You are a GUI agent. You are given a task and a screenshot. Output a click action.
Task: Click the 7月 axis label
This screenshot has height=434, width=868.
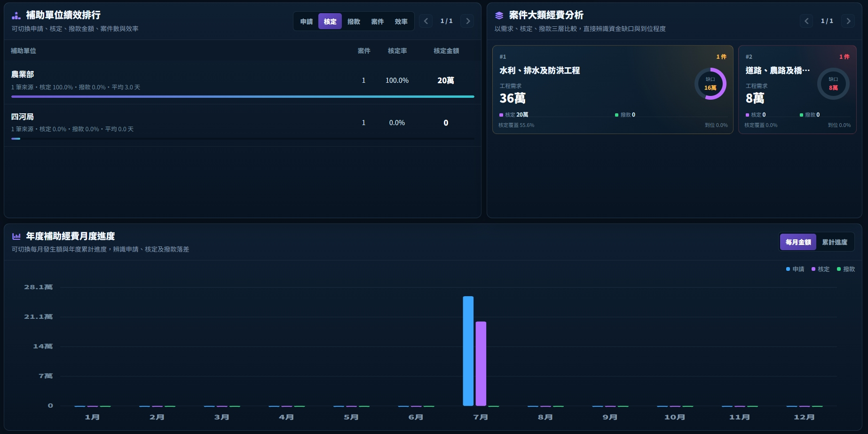click(x=481, y=417)
